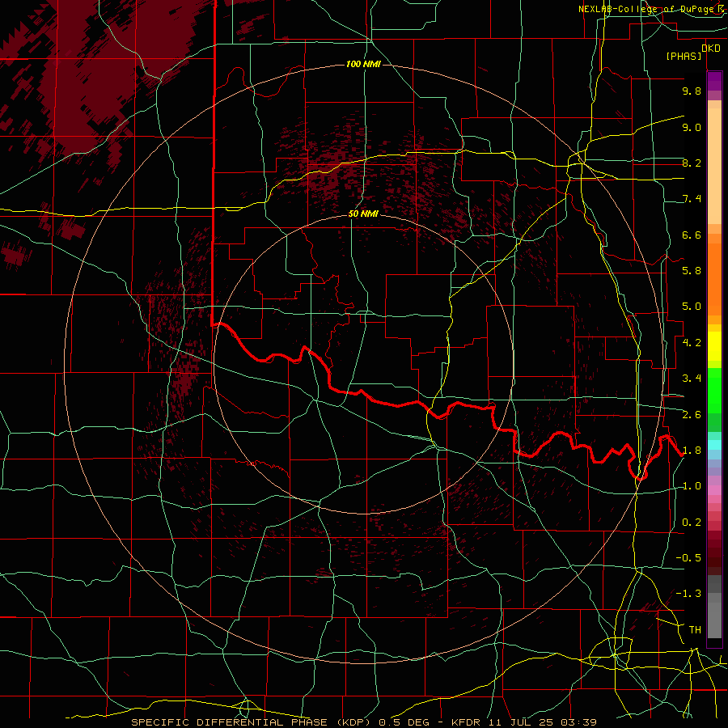Click the 4.2 value on the color scale
The width and height of the screenshot is (728, 728).
[692, 343]
